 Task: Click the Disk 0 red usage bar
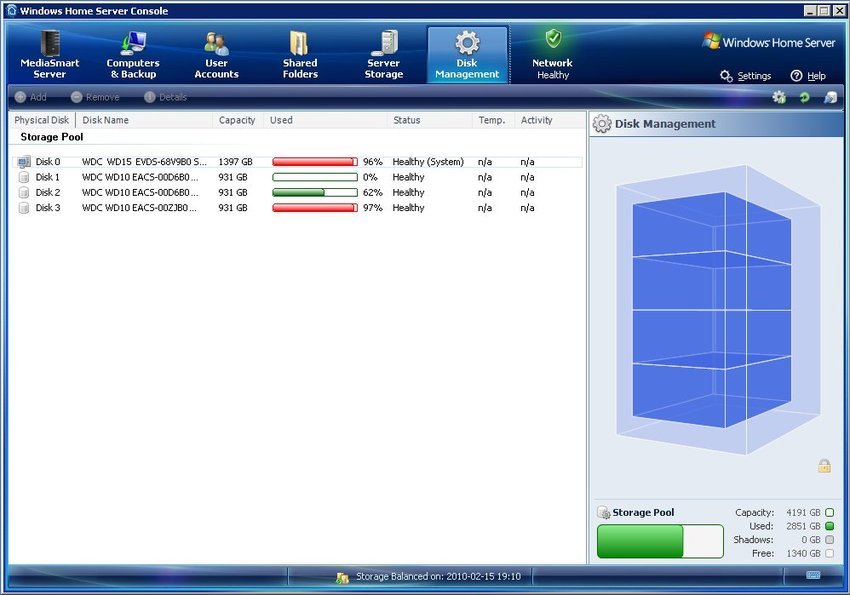click(x=315, y=161)
